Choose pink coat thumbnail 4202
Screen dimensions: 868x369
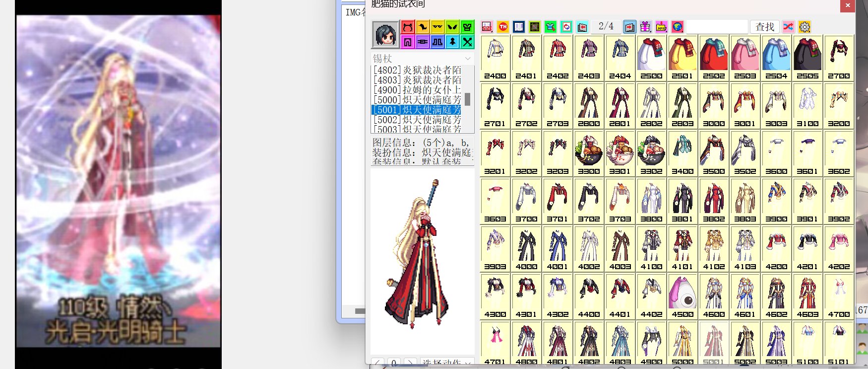tap(839, 249)
